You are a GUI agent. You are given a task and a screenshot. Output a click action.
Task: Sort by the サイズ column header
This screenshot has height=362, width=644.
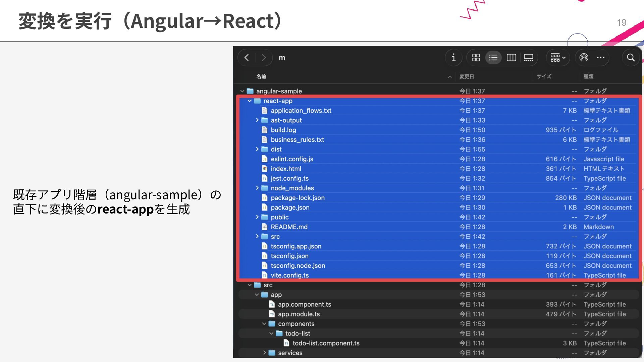coord(544,76)
